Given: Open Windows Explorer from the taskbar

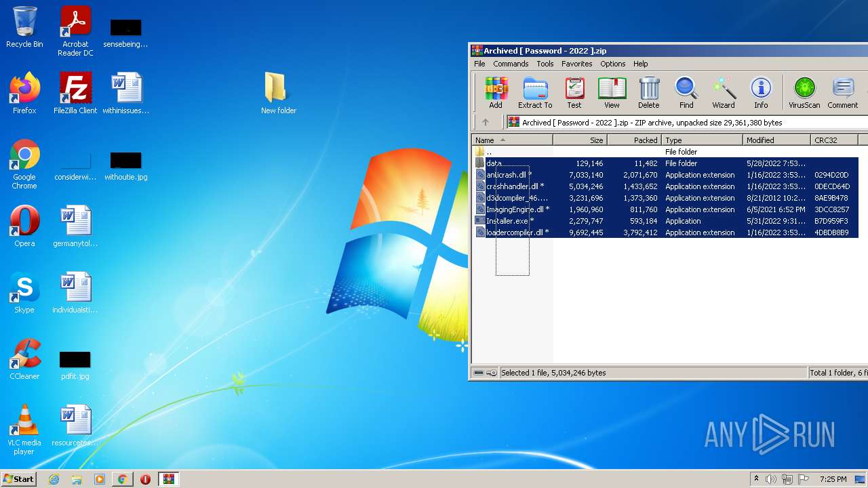Looking at the screenshot, I should (x=77, y=479).
